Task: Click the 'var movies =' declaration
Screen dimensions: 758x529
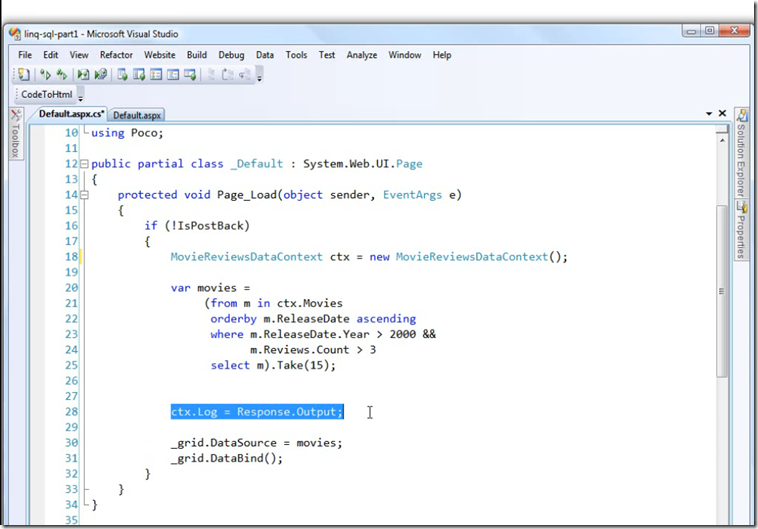Action: tap(210, 288)
